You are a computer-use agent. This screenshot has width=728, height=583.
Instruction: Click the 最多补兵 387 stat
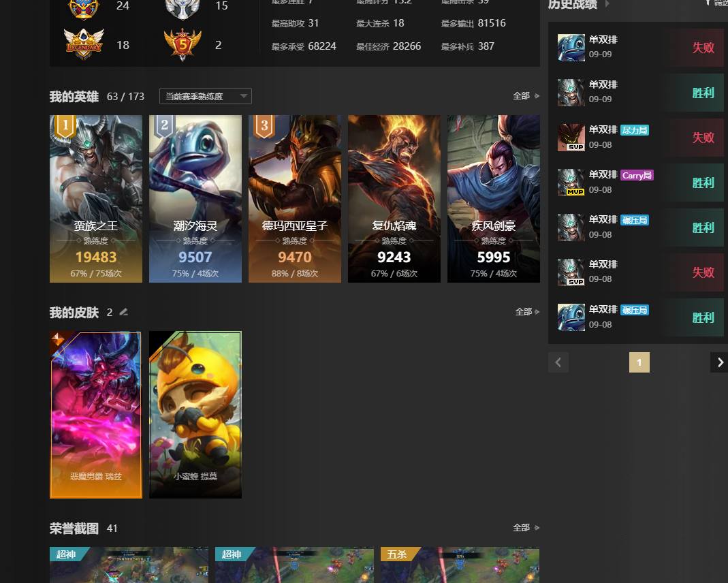point(468,46)
